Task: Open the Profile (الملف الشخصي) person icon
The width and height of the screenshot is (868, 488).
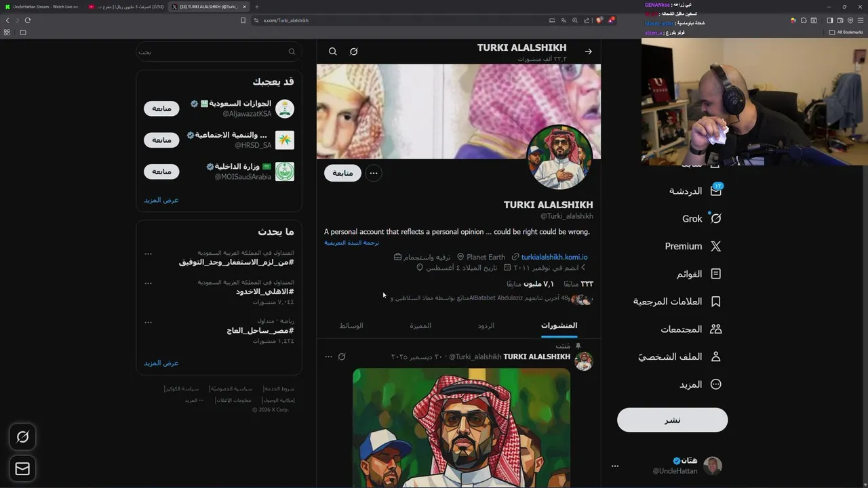Action: 715,357
